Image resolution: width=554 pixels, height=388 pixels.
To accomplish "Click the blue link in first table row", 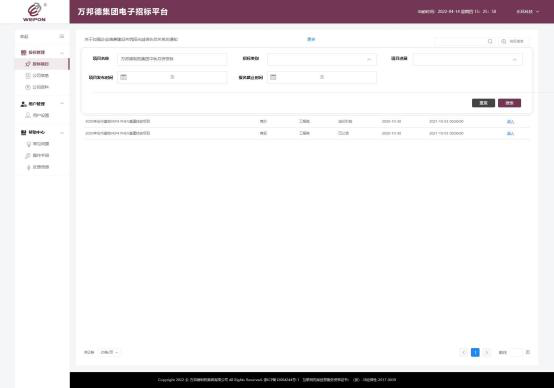I will [510, 122].
